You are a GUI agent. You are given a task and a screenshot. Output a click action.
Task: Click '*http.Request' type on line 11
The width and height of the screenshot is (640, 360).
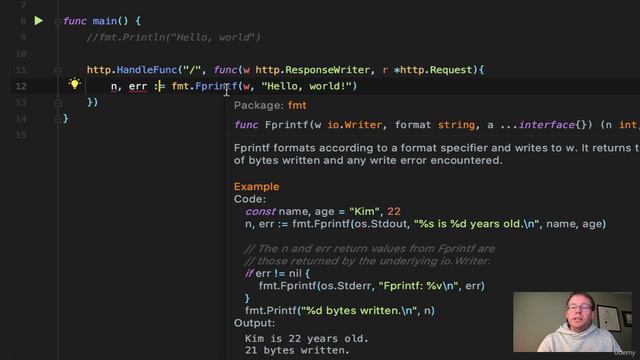(433, 70)
